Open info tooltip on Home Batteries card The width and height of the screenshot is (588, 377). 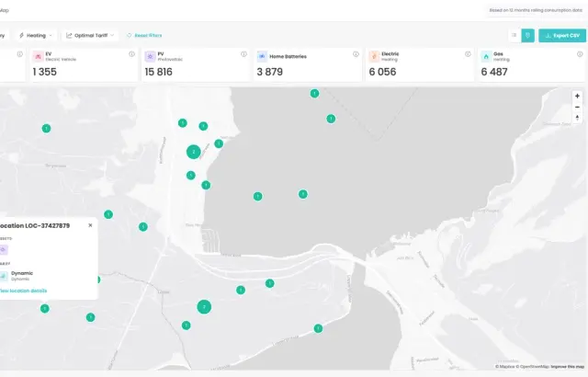tap(356, 54)
